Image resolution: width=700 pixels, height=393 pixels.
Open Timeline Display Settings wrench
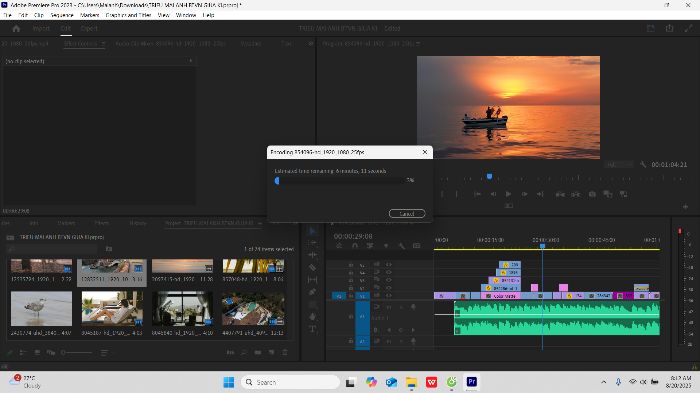pyautogui.click(x=401, y=246)
